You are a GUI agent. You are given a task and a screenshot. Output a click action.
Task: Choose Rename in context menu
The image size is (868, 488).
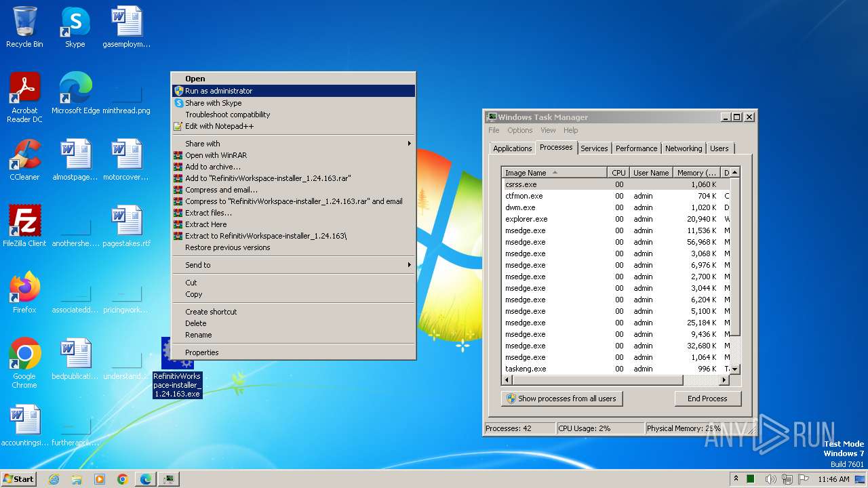tap(293, 335)
